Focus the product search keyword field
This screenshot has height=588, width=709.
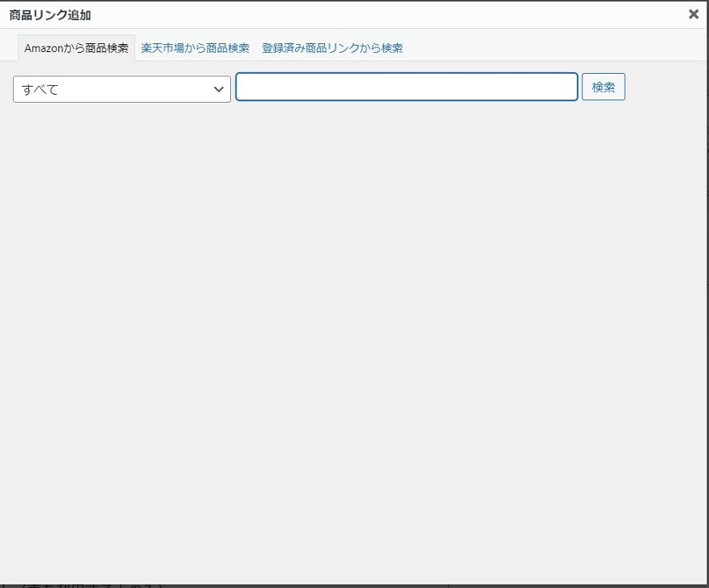[407, 87]
